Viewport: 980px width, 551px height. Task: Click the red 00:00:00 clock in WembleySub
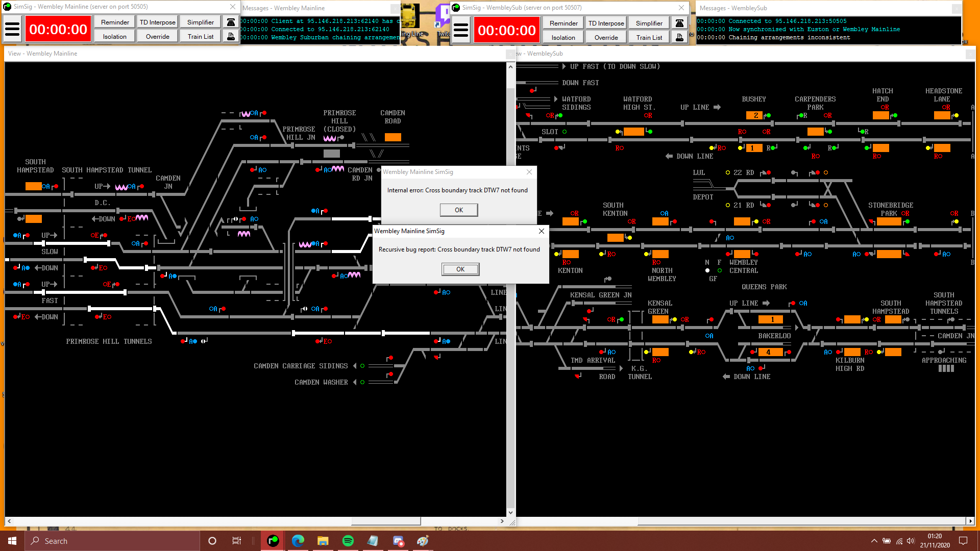pyautogui.click(x=507, y=30)
